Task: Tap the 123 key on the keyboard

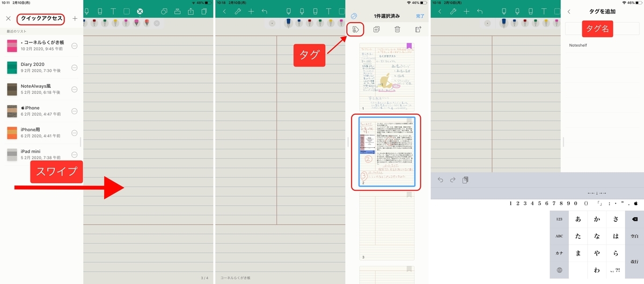Action: tap(559, 219)
